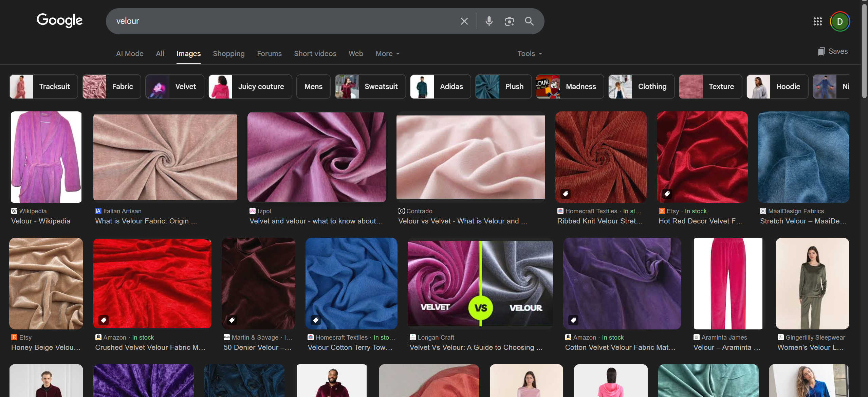868x397 pixels.
Task: Switch to the Short videos tab
Action: click(x=315, y=54)
